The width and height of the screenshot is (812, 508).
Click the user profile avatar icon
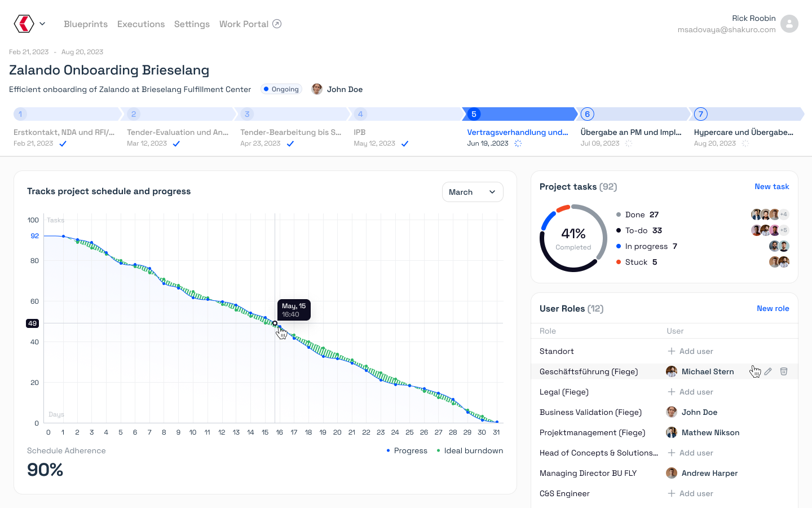click(789, 24)
